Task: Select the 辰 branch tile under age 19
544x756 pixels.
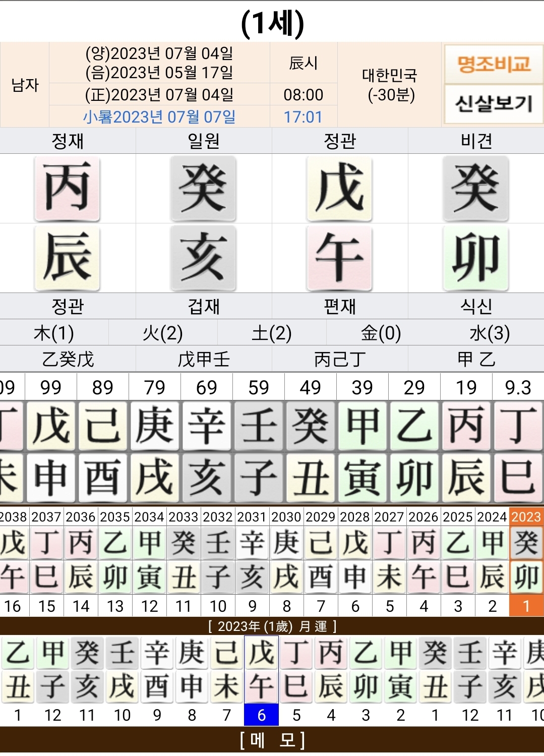Action: click(466, 478)
